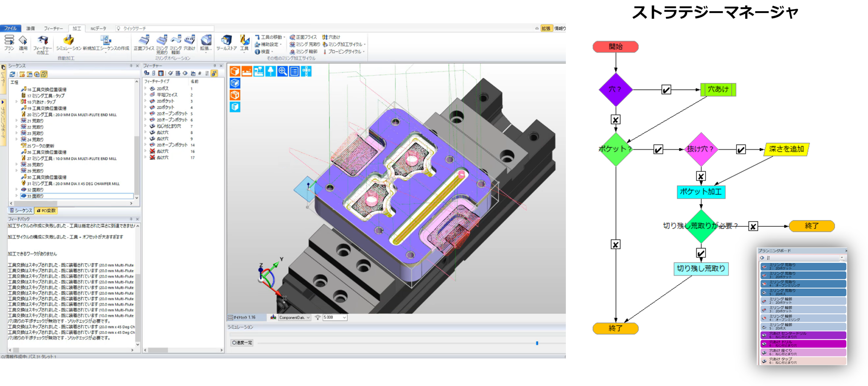868x386 pixels.
Task: Click the orange isometric cube view icon
Action: (x=235, y=71)
